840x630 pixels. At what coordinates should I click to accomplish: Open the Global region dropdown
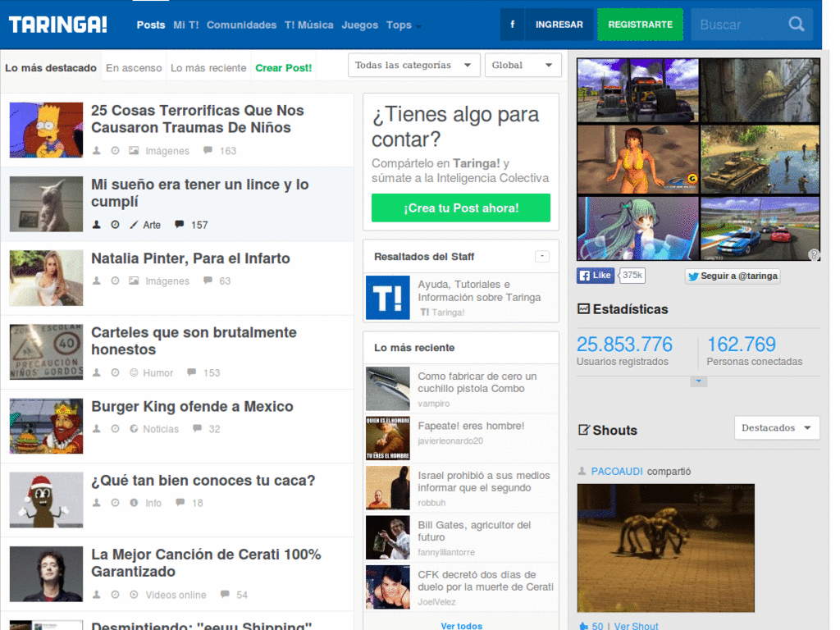pos(523,65)
